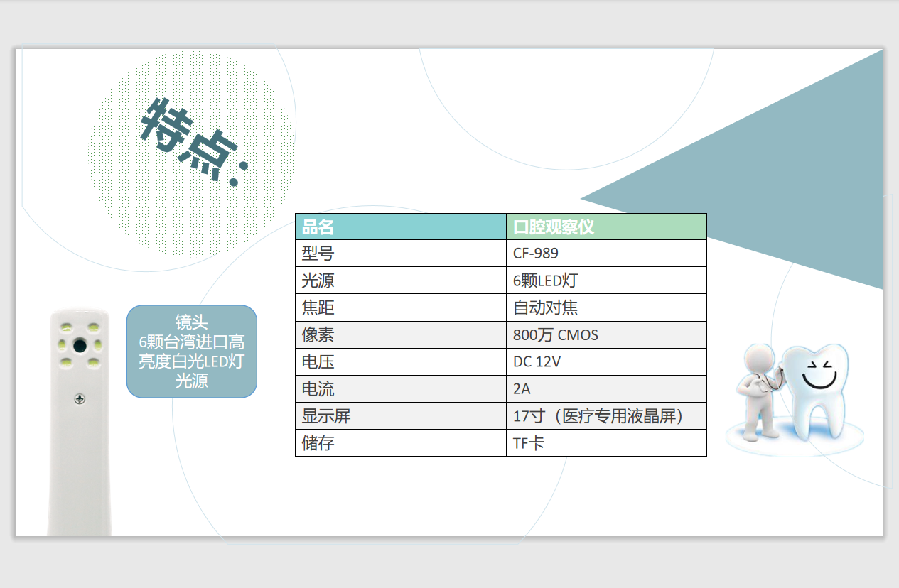Select the TF卡 value cell
The height and width of the screenshot is (588, 899).
tap(606, 442)
